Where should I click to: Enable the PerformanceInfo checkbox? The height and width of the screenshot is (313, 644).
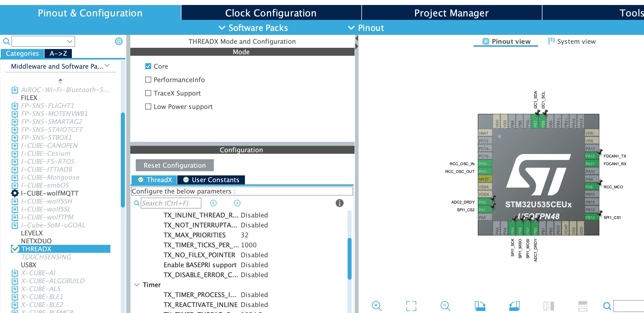[x=148, y=80]
